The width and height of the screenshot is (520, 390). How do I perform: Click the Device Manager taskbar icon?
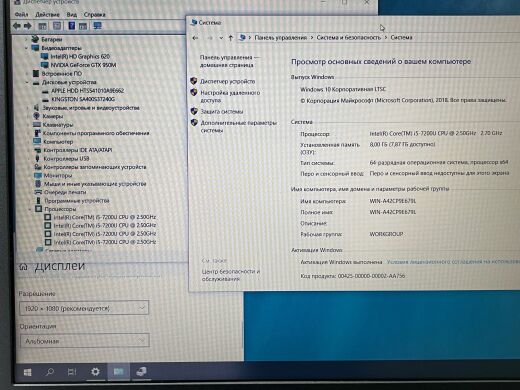[141, 371]
